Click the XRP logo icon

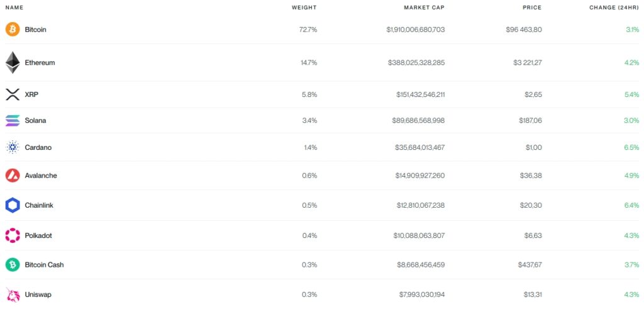pos(13,94)
